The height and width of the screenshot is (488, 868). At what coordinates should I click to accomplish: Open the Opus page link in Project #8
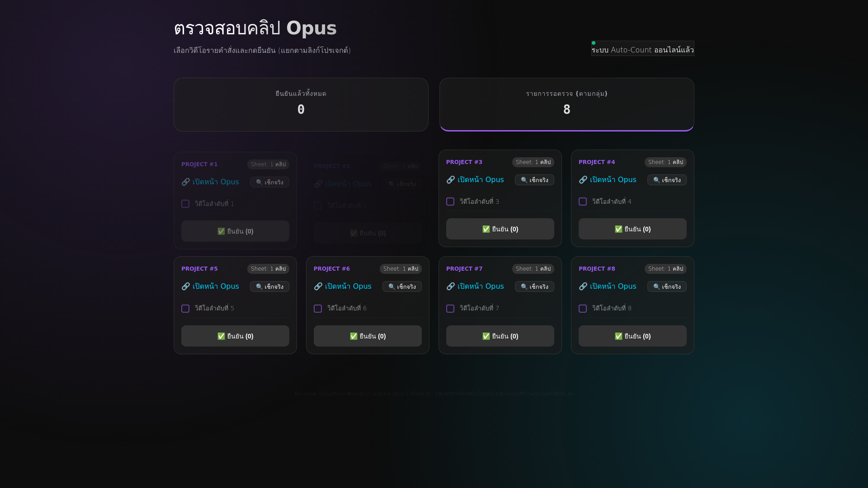(x=608, y=286)
